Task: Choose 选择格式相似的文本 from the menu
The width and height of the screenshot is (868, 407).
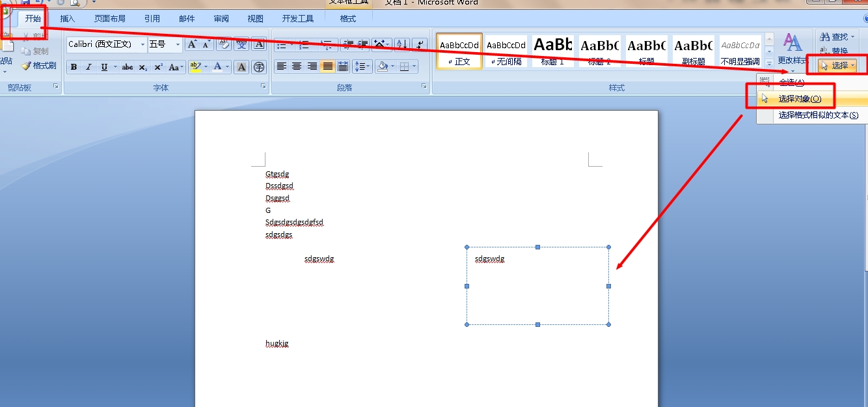Action: click(x=812, y=115)
